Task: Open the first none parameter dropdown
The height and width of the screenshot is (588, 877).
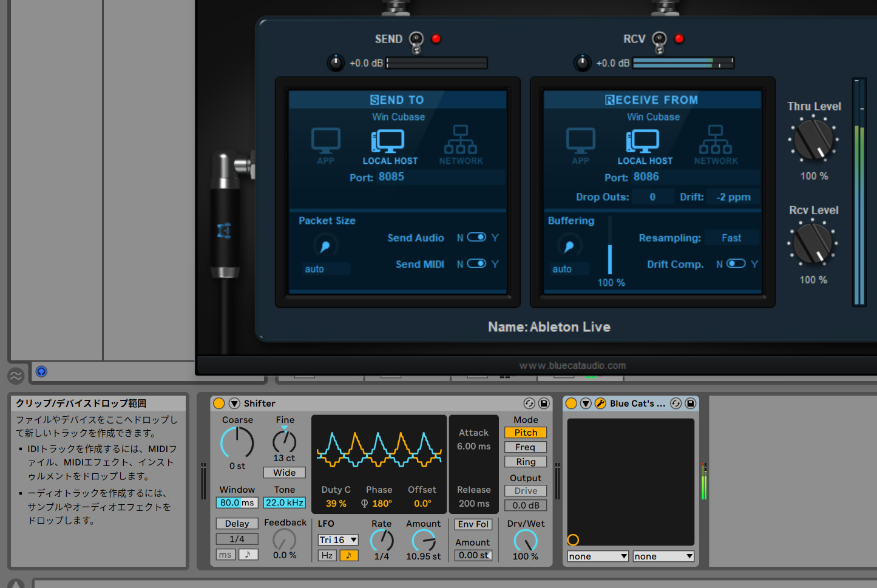Action: click(598, 556)
